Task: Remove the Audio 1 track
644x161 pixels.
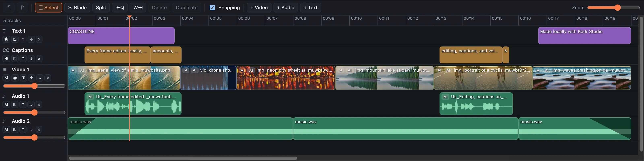Action: (x=39, y=104)
